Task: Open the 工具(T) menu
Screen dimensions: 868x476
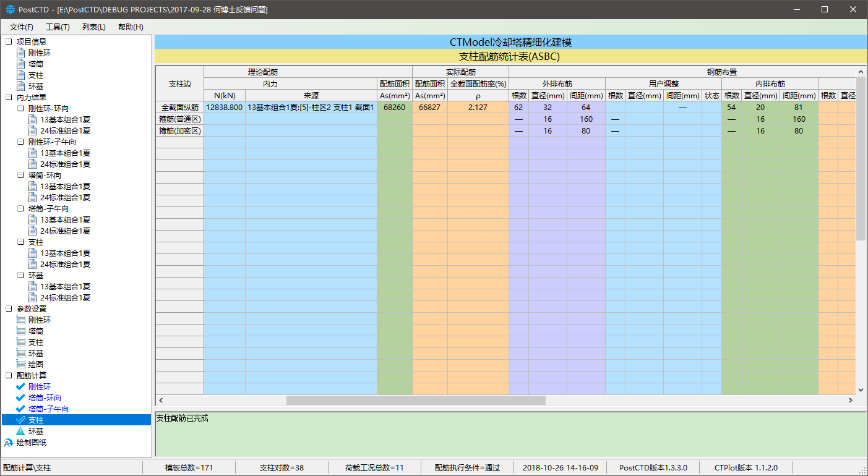Action: (x=58, y=27)
